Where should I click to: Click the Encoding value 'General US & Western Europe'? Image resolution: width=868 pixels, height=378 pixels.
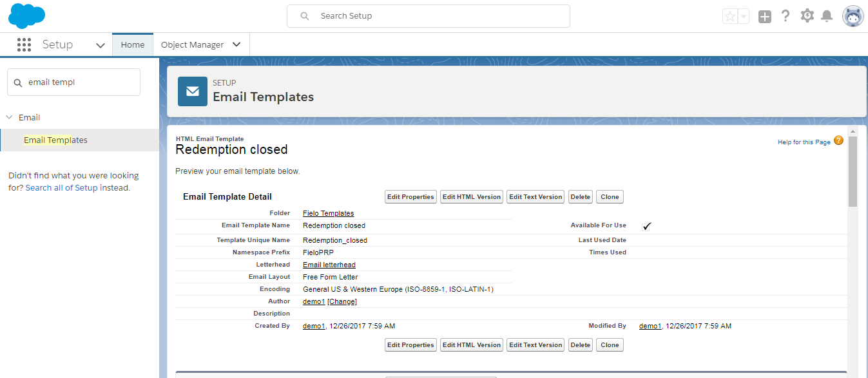pos(398,289)
